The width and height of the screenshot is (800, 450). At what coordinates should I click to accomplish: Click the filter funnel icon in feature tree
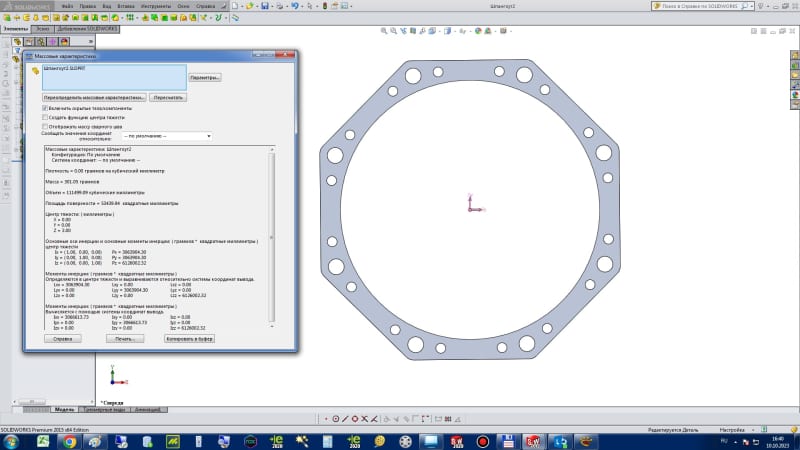17,51
